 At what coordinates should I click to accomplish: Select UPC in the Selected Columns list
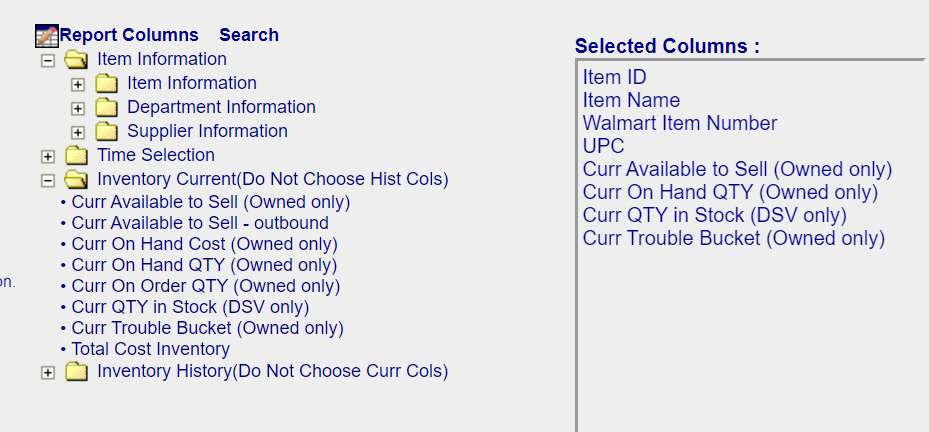pos(603,146)
